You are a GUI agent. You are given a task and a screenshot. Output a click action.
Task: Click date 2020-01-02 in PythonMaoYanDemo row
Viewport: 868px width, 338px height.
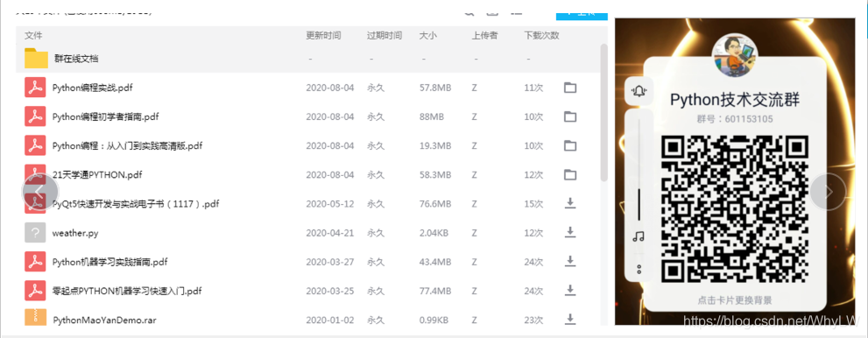(330, 320)
